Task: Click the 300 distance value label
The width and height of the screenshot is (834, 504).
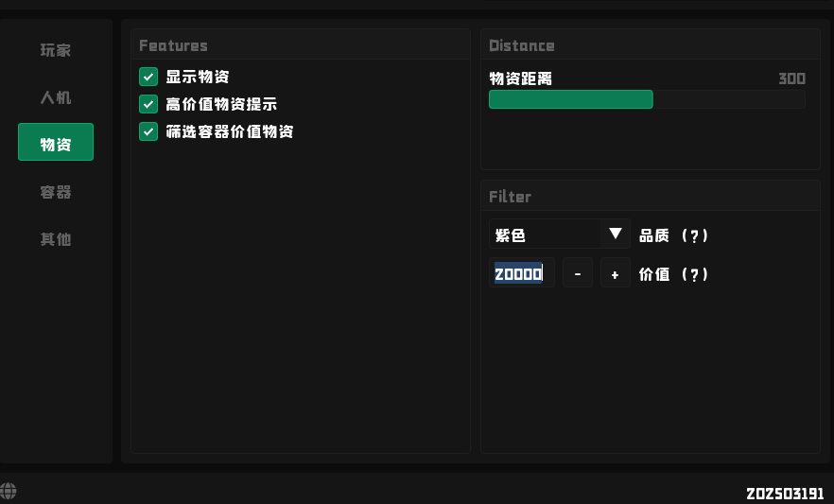Action: click(x=791, y=78)
